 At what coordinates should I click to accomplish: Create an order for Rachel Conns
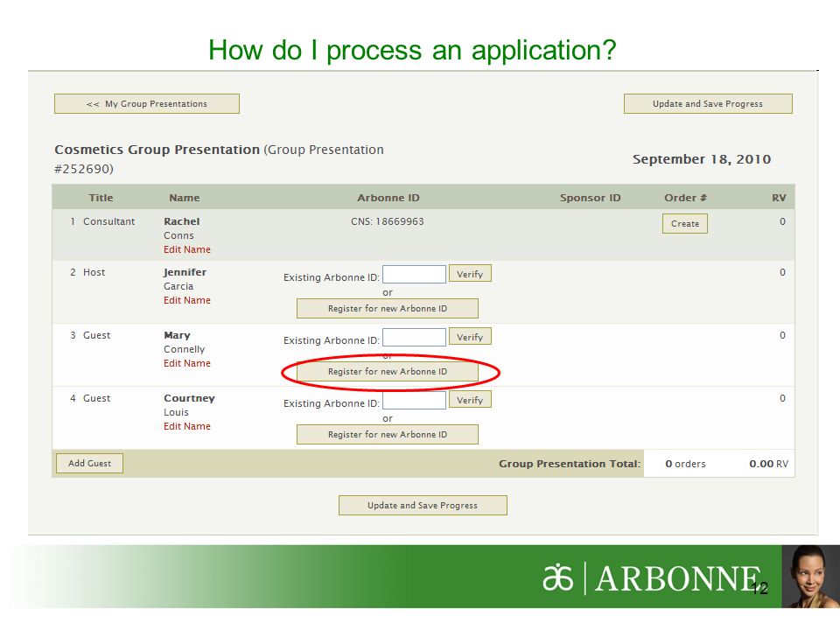click(x=684, y=223)
